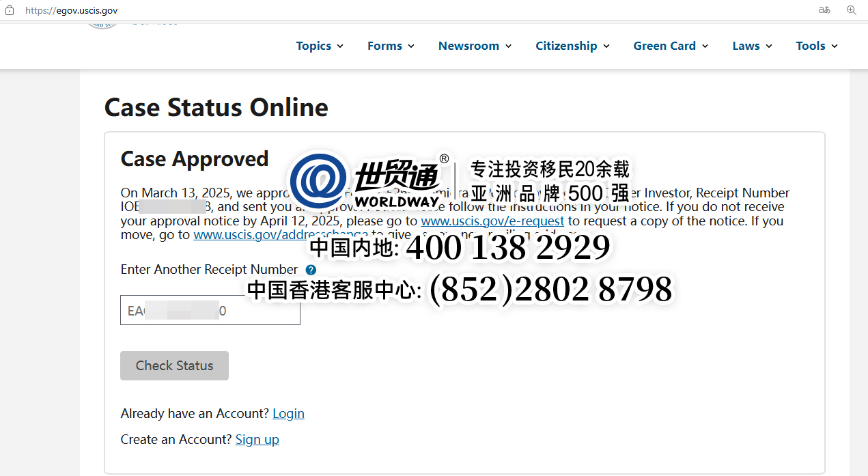The image size is (868, 476).
Task: Open the Tools navigation menu
Action: click(816, 46)
